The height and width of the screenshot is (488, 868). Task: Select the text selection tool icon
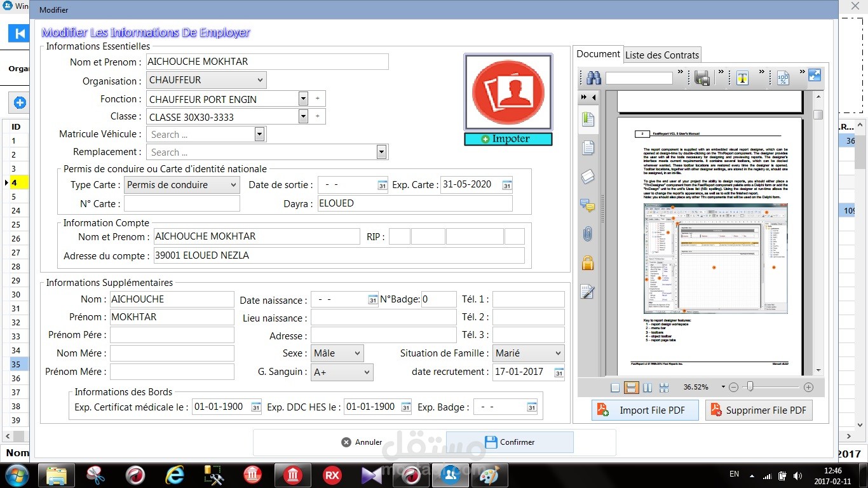[742, 78]
